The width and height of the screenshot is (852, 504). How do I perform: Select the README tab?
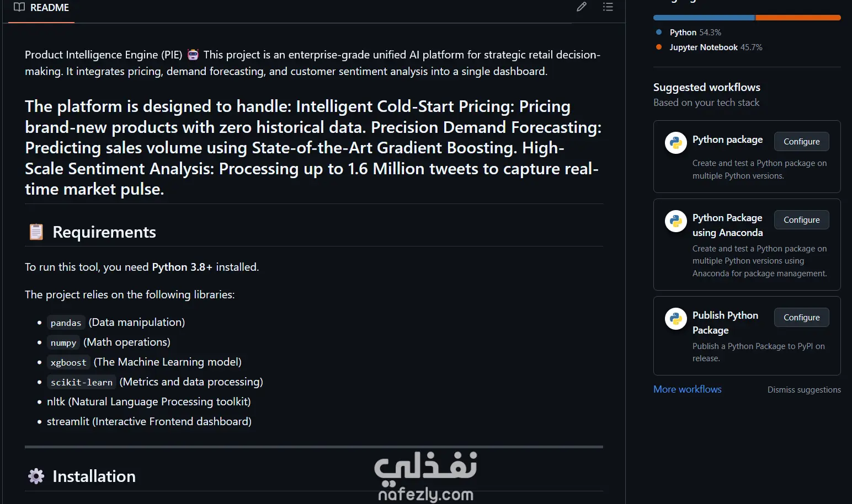point(42,8)
